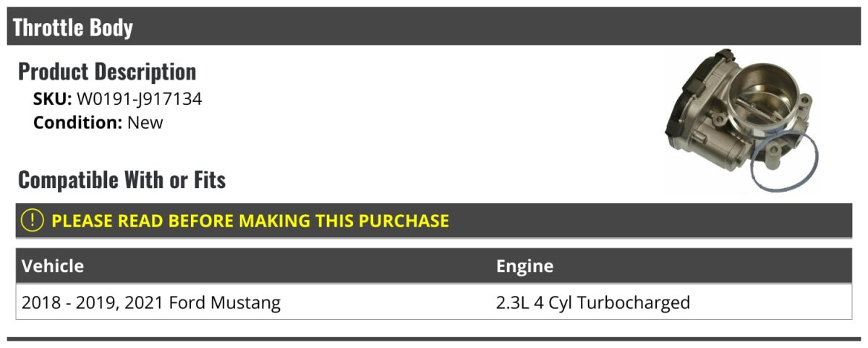This screenshot has height=348, width=868.
Task: Select the Product Description heading
Action: (107, 72)
